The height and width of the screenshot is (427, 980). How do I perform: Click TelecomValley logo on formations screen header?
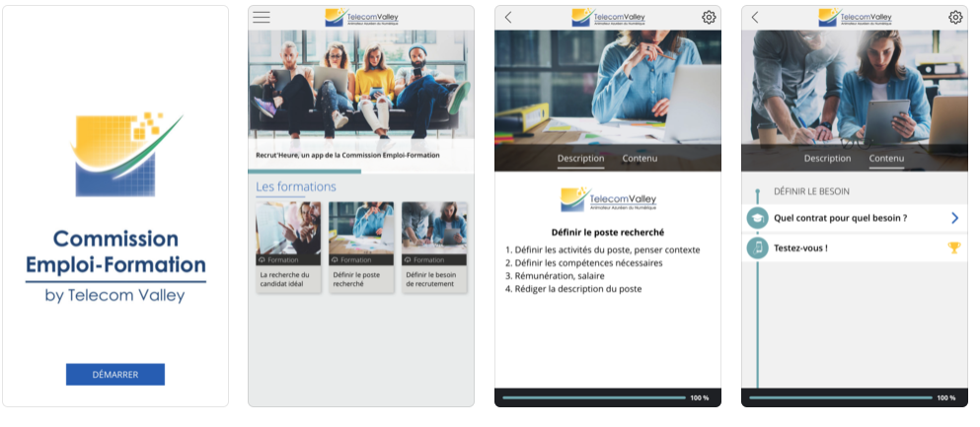362,18
